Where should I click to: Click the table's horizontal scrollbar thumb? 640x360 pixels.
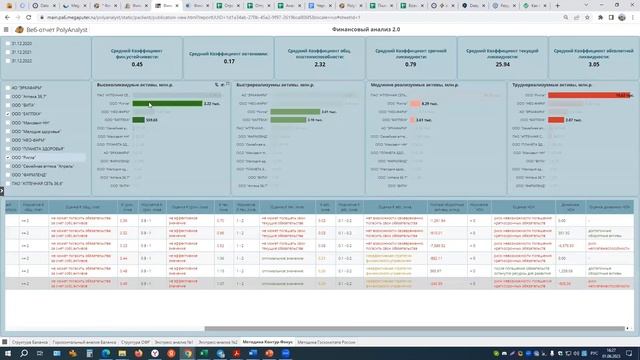coord(414,328)
